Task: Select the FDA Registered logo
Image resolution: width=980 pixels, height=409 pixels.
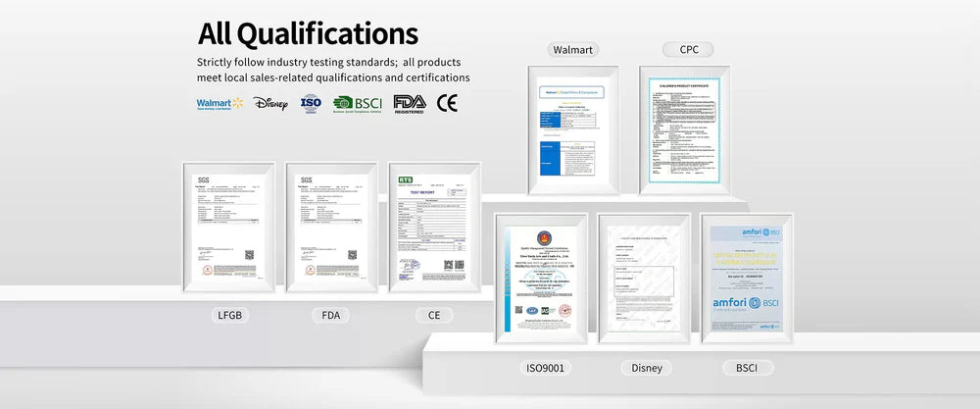Action: [x=409, y=103]
